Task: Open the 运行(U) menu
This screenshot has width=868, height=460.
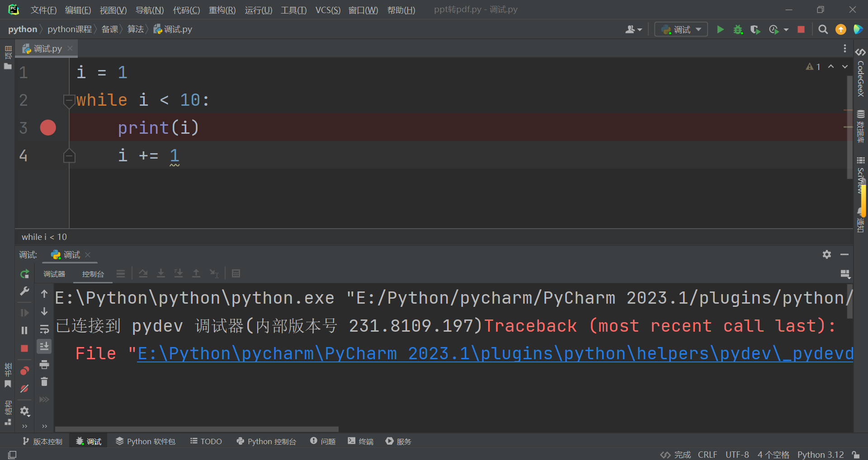Action: [258, 10]
